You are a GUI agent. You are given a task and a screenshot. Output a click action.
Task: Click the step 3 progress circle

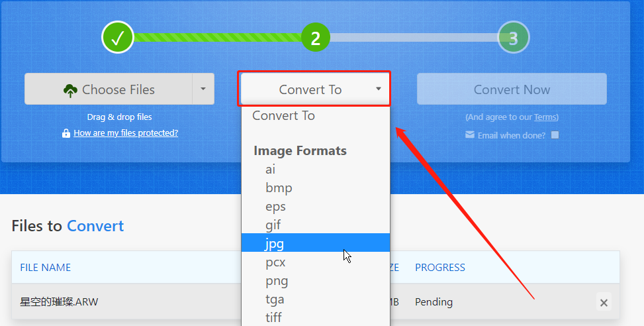pos(514,37)
